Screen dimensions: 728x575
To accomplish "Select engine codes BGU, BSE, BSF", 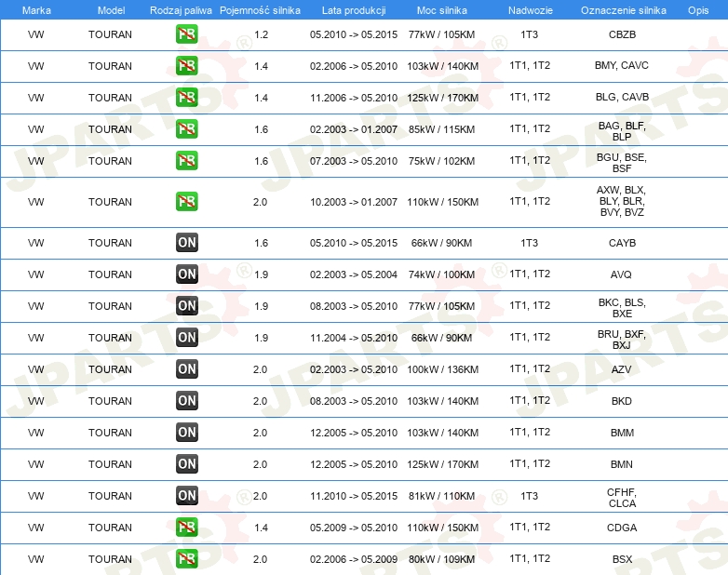I will pyautogui.click(x=622, y=163).
